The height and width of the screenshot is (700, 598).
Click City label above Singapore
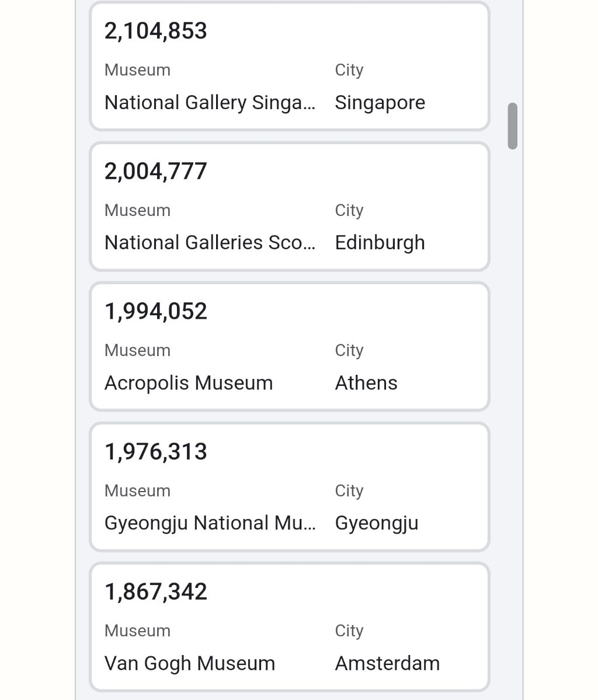coord(349,70)
